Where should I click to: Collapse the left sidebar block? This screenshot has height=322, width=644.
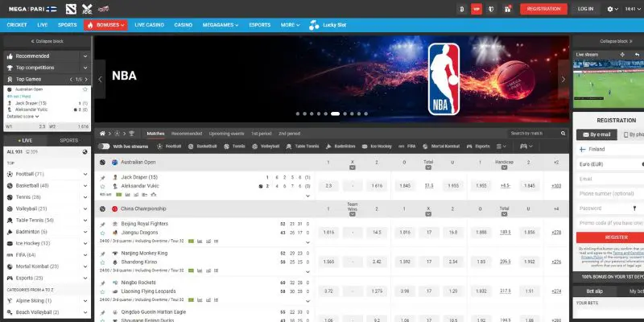[x=47, y=42]
